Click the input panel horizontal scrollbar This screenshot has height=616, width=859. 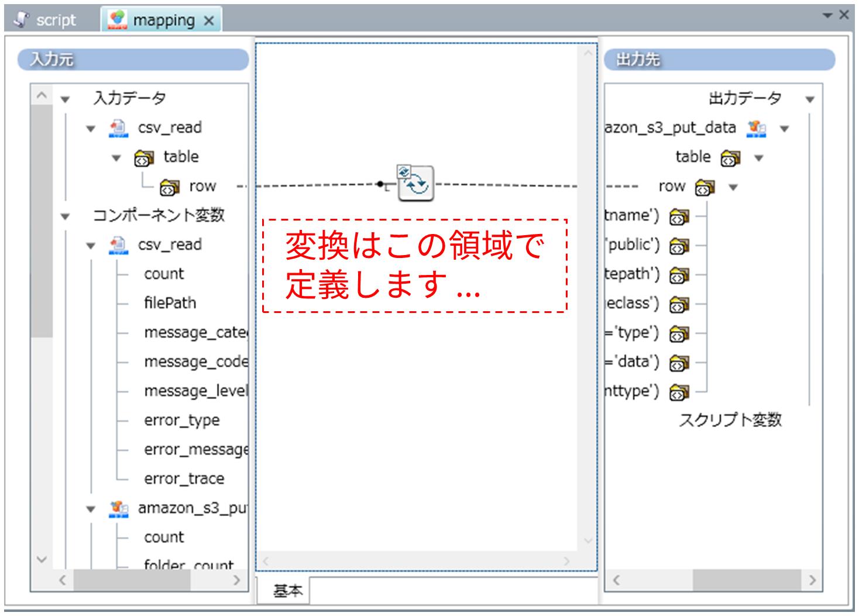click(132, 580)
